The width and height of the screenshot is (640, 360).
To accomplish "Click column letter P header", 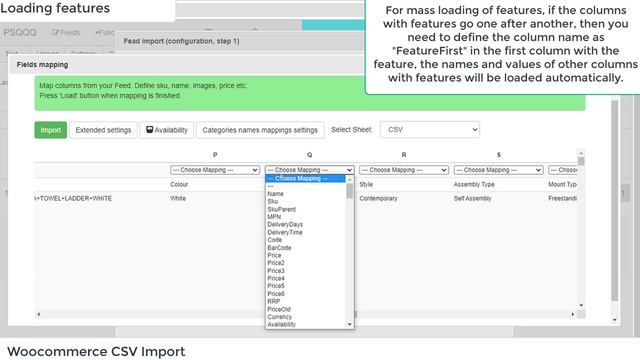I will pyautogui.click(x=215, y=155).
